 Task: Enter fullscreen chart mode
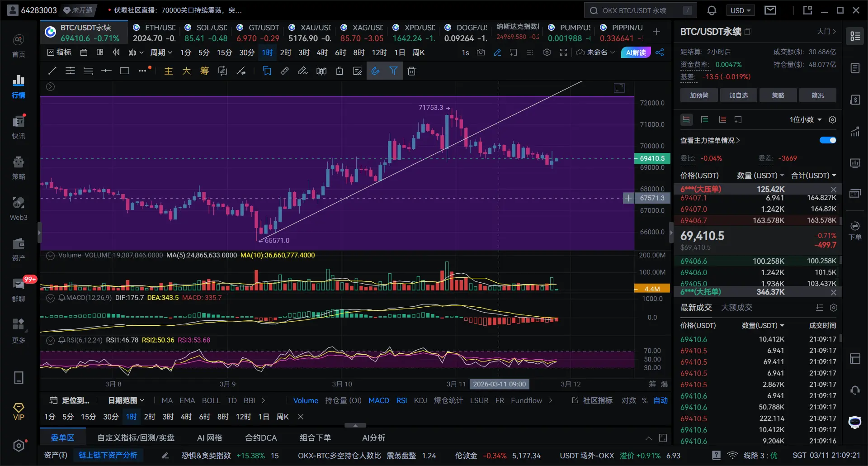click(x=563, y=52)
